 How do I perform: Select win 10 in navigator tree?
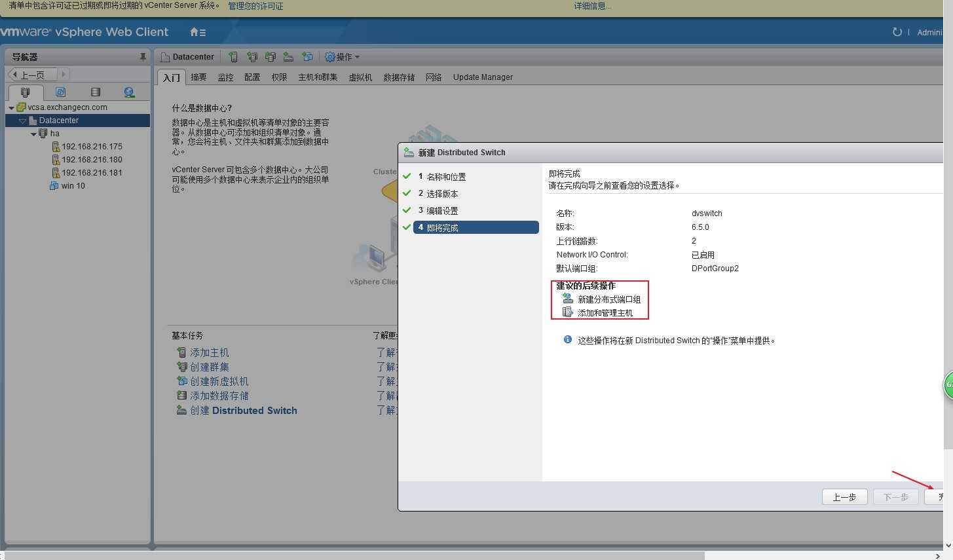pyautogui.click(x=73, y=186)
